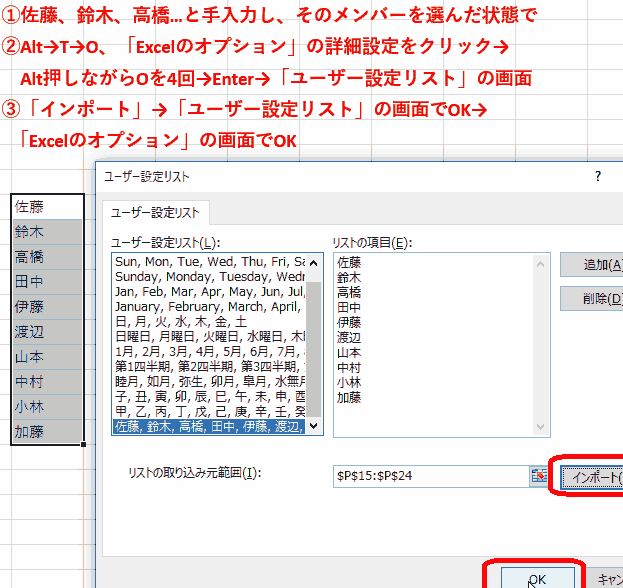Click the help question mark in dialog title
Screen dimensions: 623x588
tap(598, 176)
